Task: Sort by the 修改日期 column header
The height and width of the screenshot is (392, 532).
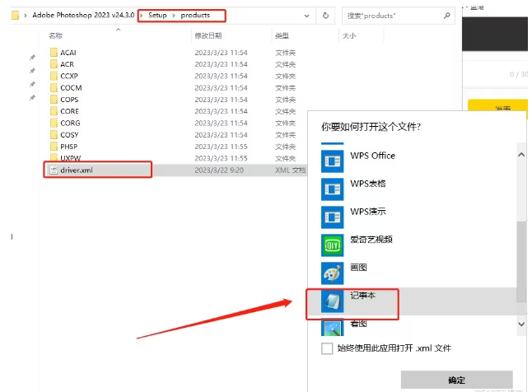Action: click(x=208, y=35)
